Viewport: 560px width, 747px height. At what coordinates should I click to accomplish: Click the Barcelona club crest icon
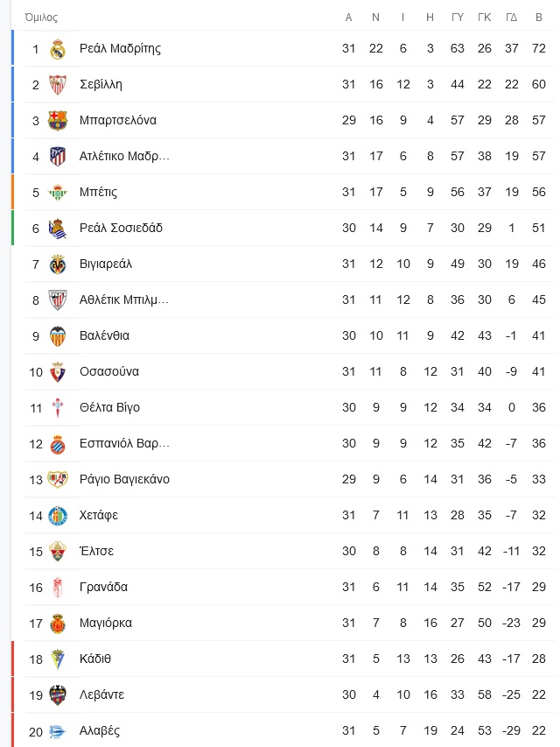click(58, 121)
